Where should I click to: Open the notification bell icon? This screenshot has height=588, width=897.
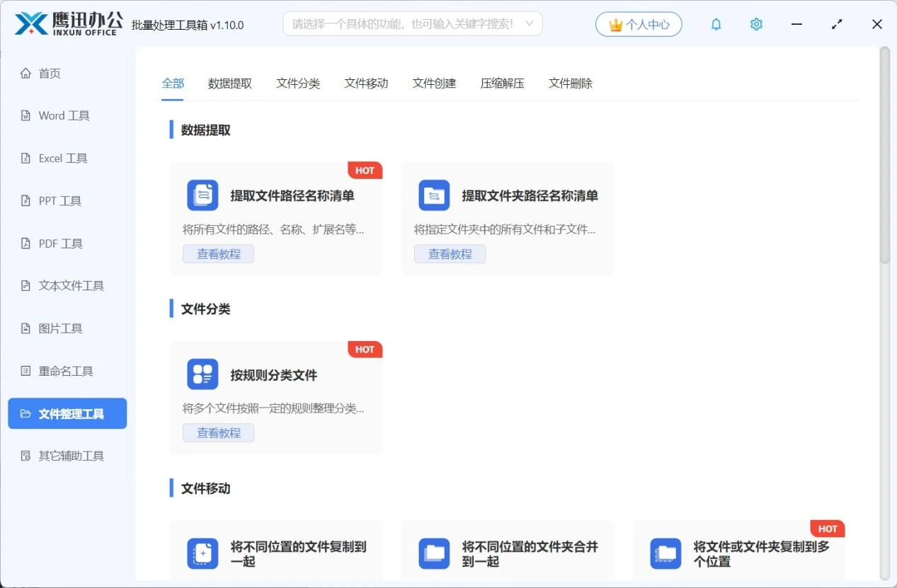(x=716, y=24)
